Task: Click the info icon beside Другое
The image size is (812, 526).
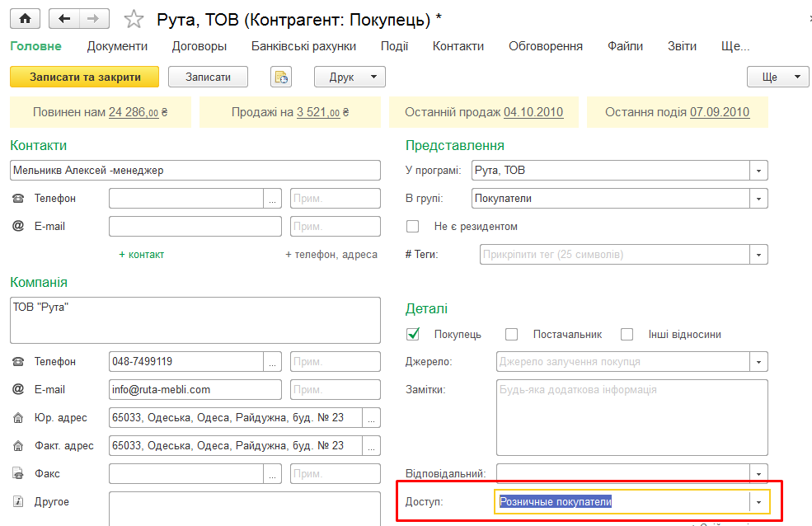Action: [x=18, y=501]
